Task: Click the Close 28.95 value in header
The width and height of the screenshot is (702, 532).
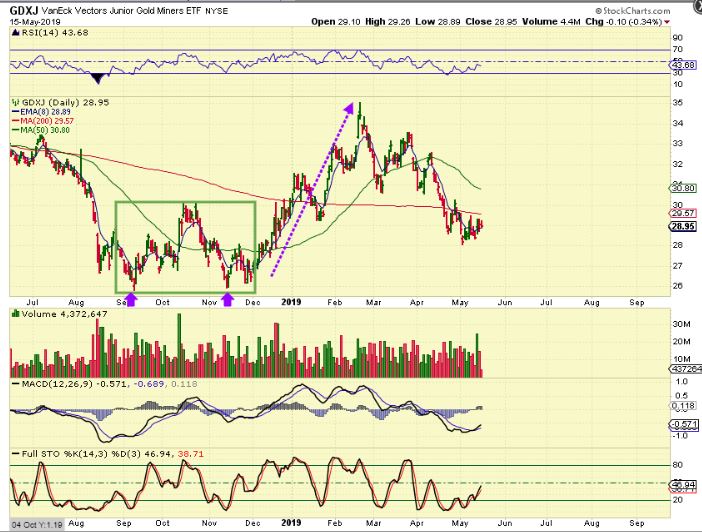Action: pos(492,21)
